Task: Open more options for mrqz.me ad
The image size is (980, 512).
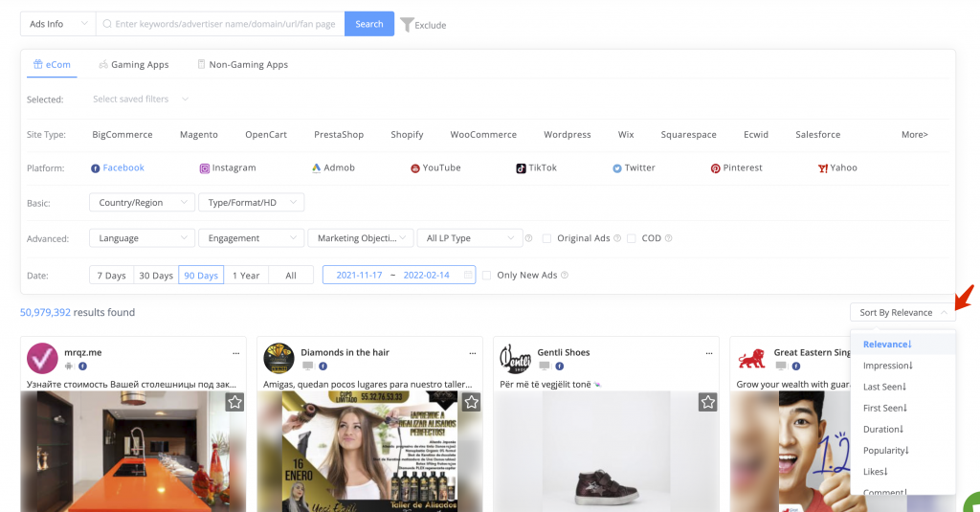Action: pyautogui.click(x=235, y=353)
